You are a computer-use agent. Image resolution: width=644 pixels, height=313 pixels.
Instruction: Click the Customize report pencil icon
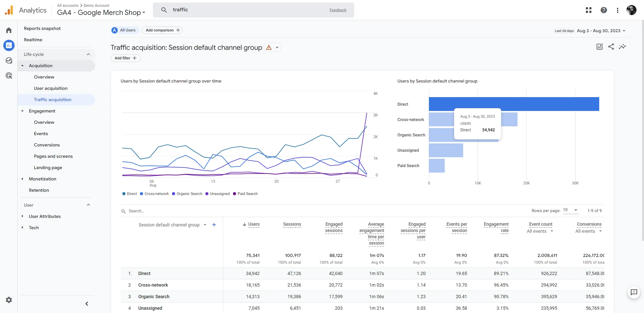(x=599, y=47)
